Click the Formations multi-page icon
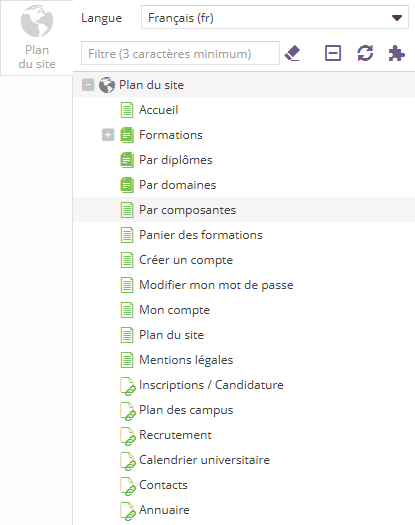 coord(127,135)
